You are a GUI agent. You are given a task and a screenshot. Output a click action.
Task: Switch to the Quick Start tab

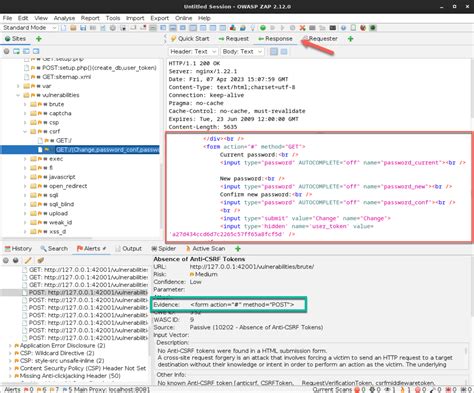(x=190, y=39)
